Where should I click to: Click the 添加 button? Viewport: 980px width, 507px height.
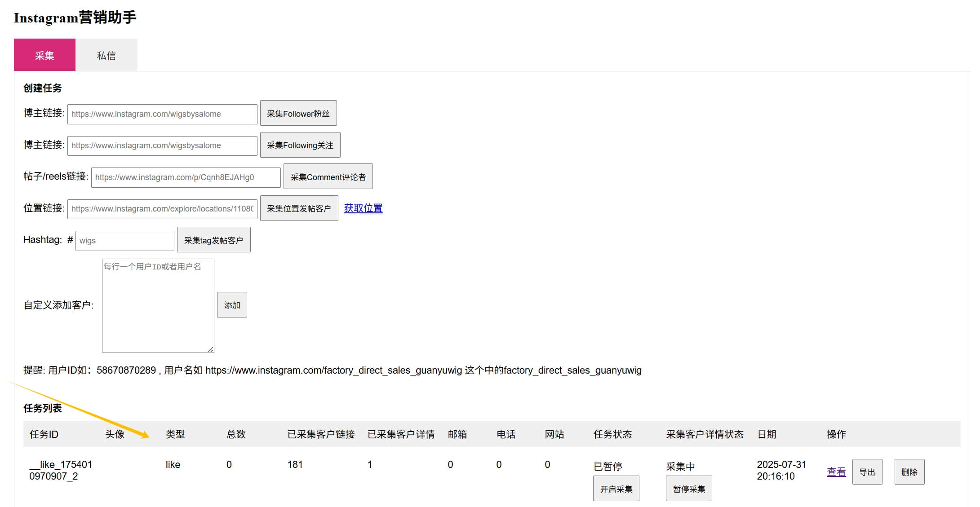232,305
